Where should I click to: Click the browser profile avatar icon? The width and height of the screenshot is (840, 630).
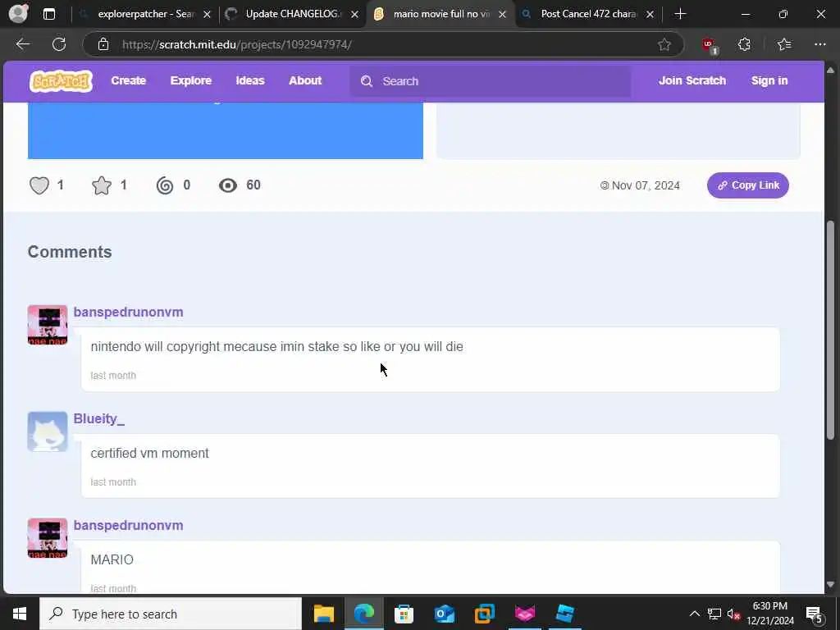tap(19, 14)
